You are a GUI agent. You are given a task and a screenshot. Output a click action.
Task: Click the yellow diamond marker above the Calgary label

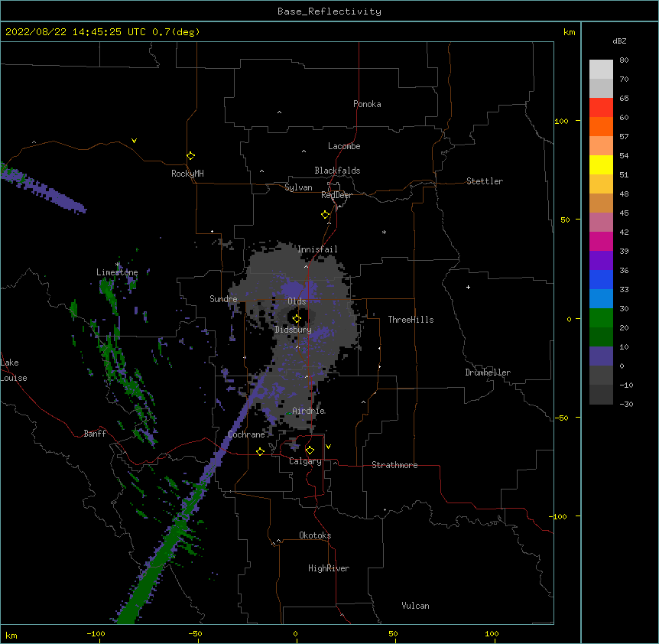(310, 450)
